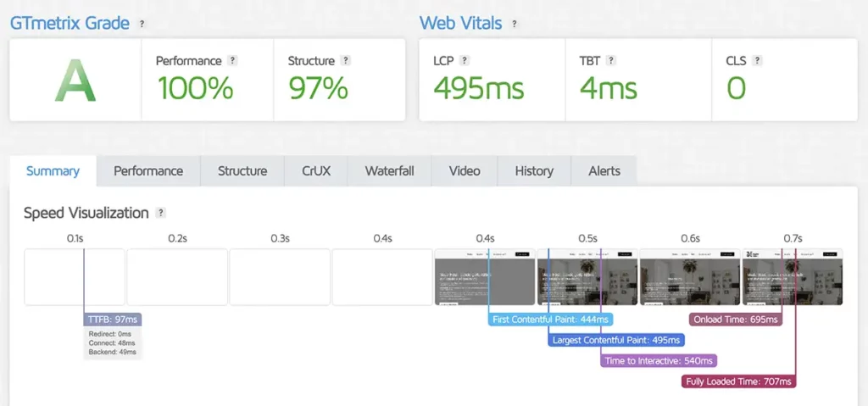Viewport: 868px width, 406px height.
Task: Select the Structure tab
Action: tap(242, 171)
